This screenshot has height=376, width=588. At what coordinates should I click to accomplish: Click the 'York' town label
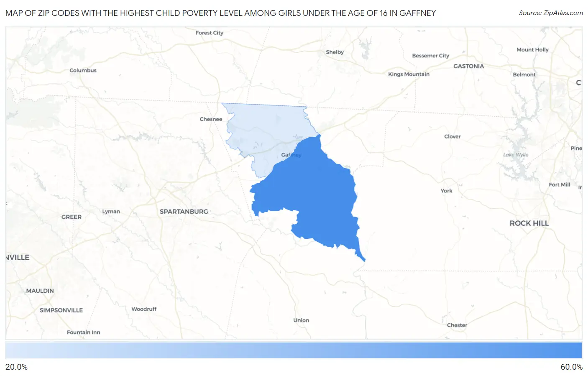coord(446,191)
